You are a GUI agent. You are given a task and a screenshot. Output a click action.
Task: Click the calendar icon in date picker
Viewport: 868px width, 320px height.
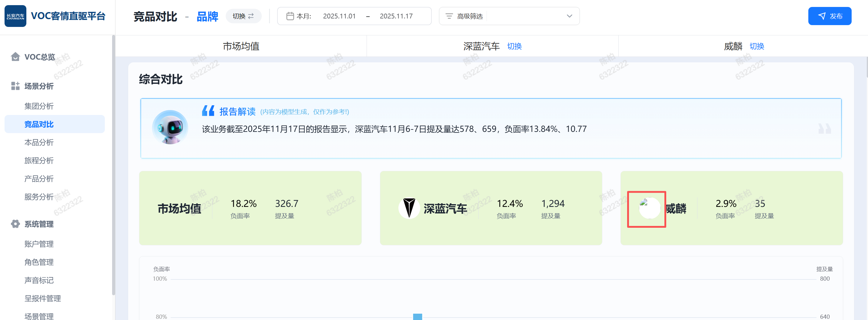click(x=290, y=16)
